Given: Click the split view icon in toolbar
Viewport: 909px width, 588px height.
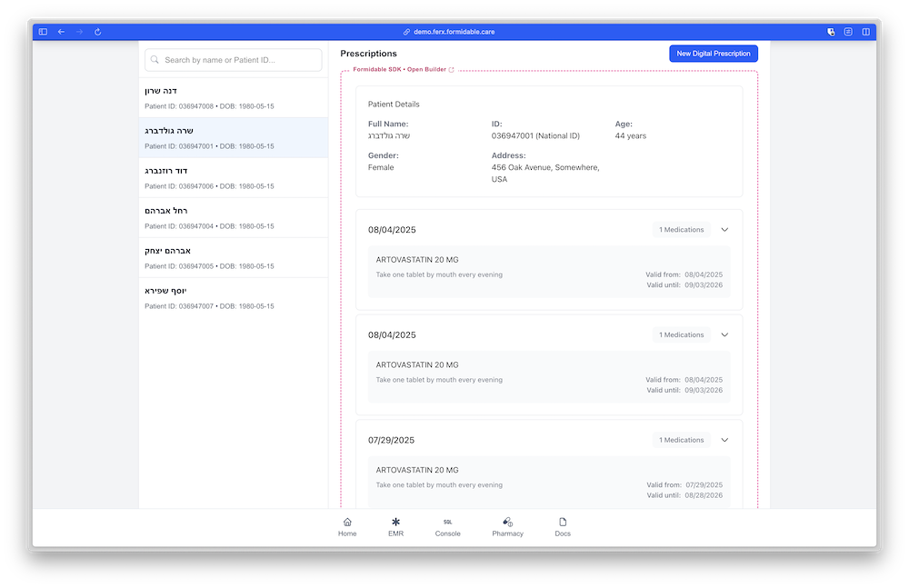Looking at the screenshot, I should (865, 31).
